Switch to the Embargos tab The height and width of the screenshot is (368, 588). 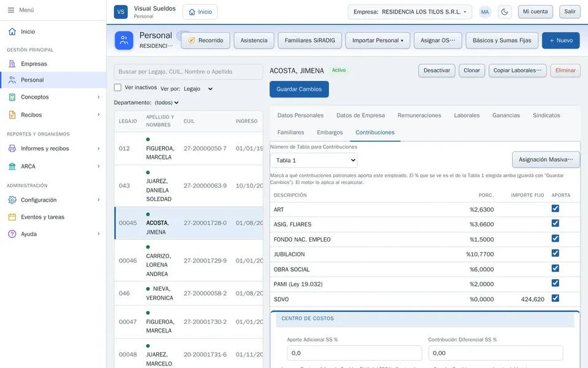(330, 132)
